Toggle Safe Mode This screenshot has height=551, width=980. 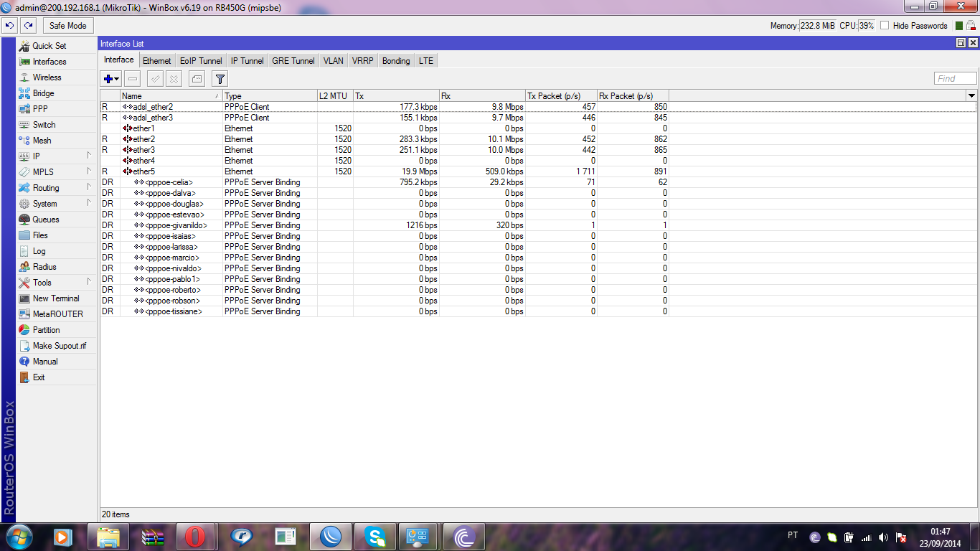click(67, 25)
